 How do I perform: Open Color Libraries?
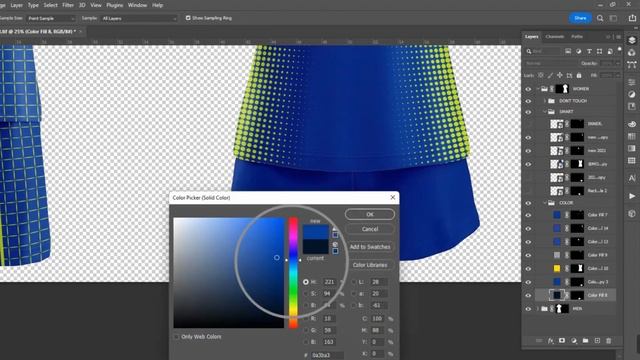pos(370,265)
